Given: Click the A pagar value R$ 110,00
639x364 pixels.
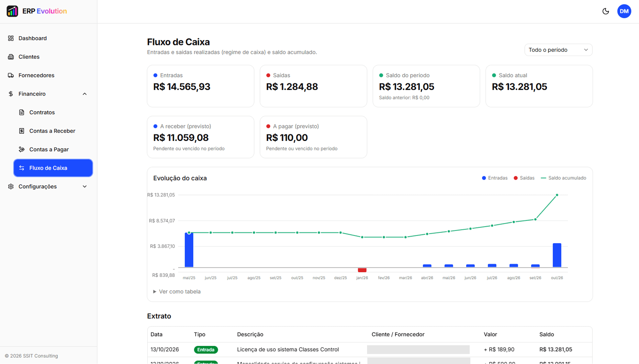Looking at the screenshot, I should (x=287, y=138).
